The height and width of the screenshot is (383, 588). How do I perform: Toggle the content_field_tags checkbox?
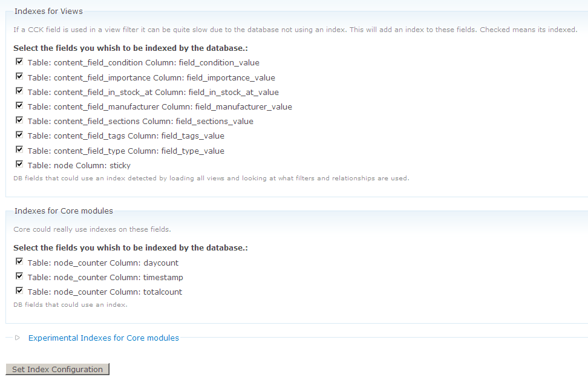pyautogui.click(x=19, y=135)
